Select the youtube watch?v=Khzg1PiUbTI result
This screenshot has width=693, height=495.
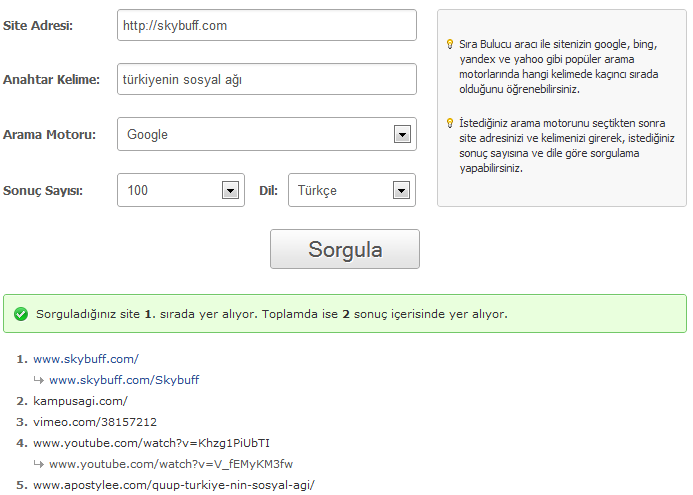click(x=151, y=443)
